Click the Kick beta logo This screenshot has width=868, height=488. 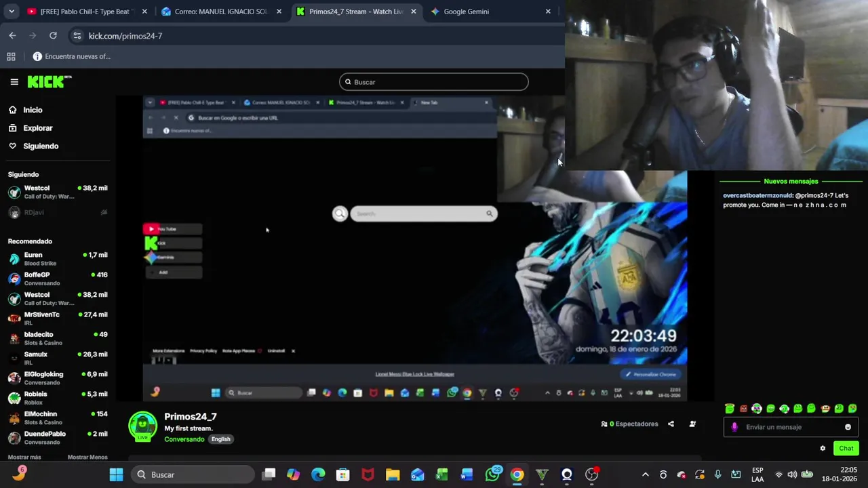[50, 82]
